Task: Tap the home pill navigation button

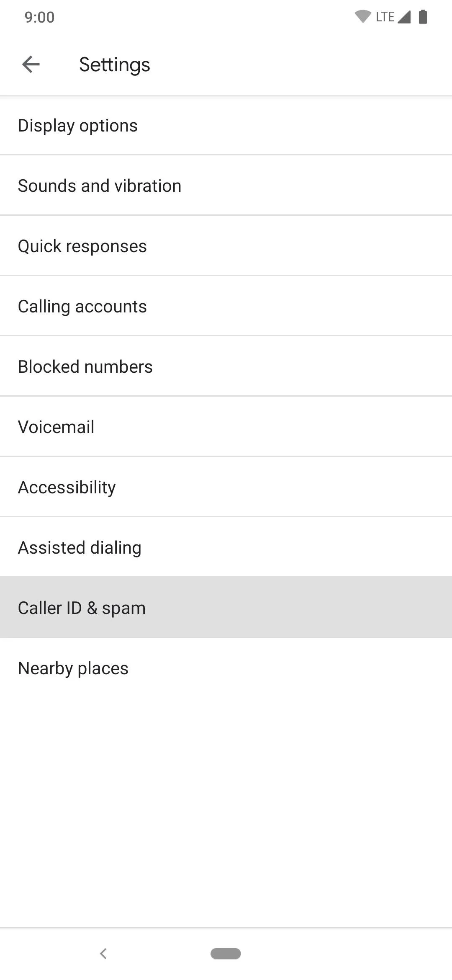Action: [226, 954]
